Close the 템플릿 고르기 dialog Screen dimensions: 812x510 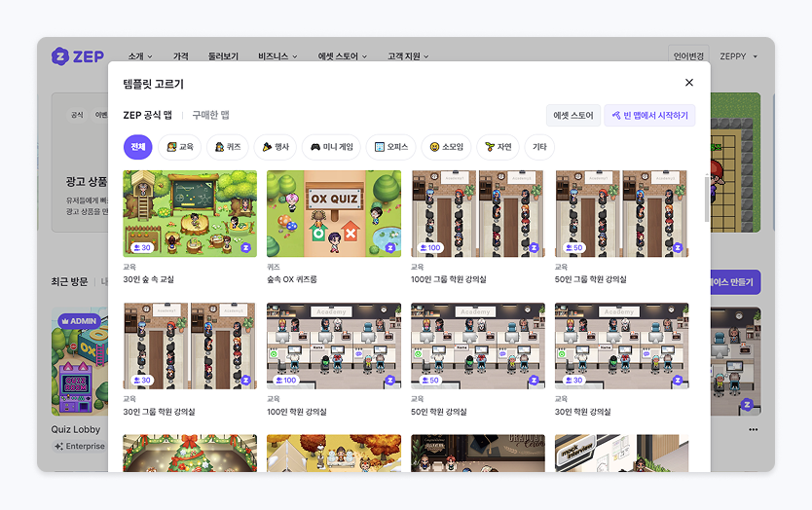688,83
